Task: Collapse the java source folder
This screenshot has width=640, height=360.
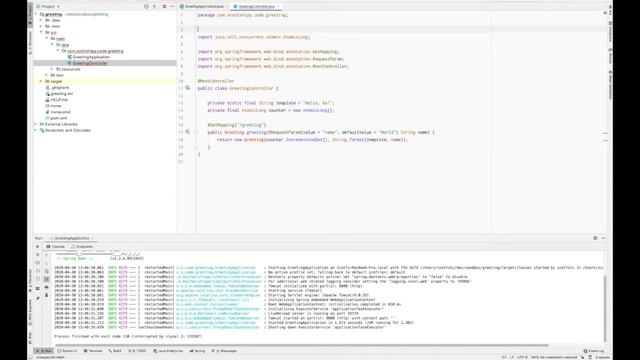Action: pos(52,44)
